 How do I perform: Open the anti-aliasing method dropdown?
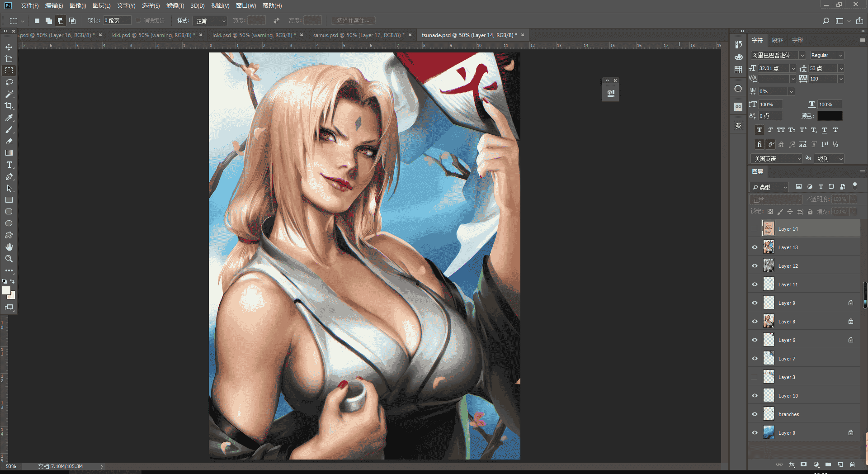pos(829,159)
